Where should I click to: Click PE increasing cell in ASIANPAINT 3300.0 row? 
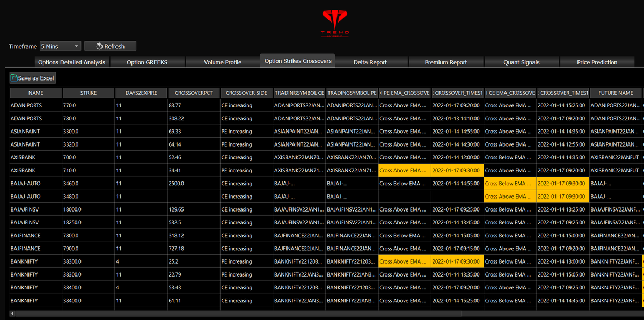pyautogui.click(x=246, y=132)
